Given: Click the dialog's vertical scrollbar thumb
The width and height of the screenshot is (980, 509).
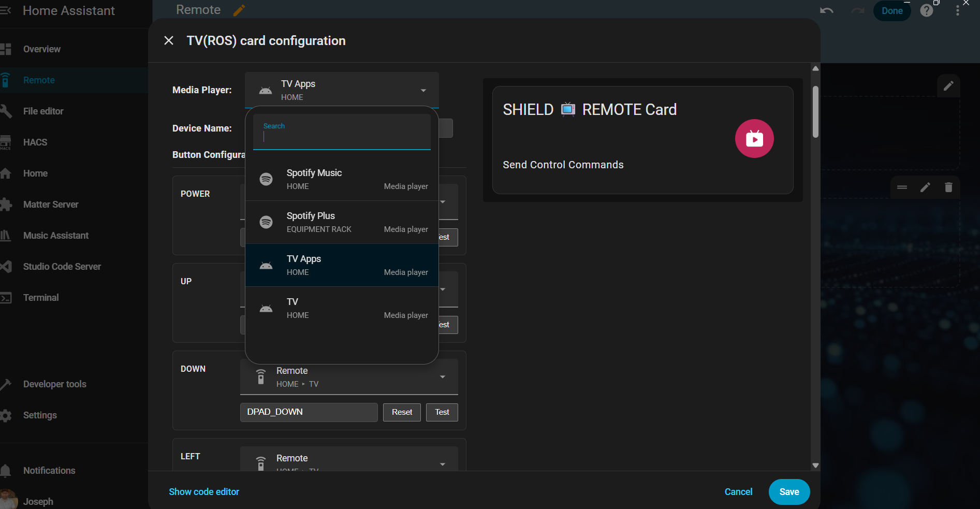Looking at the screenshot, I should pos(815,111).
